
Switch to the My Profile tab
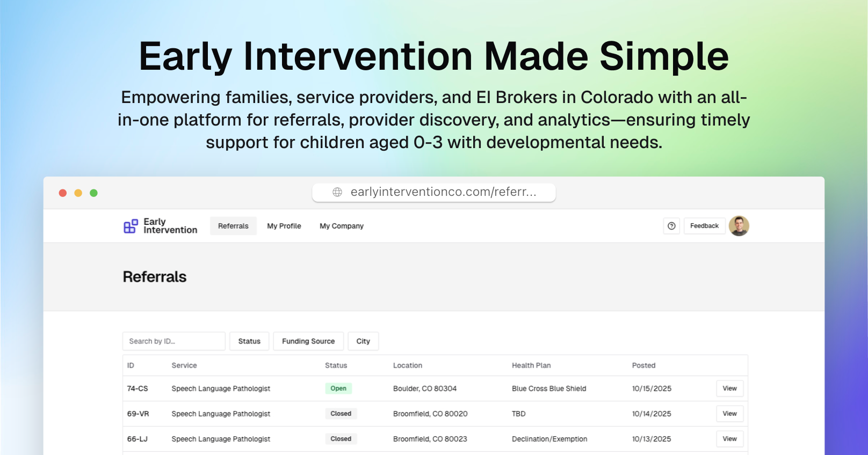point(284,225)
